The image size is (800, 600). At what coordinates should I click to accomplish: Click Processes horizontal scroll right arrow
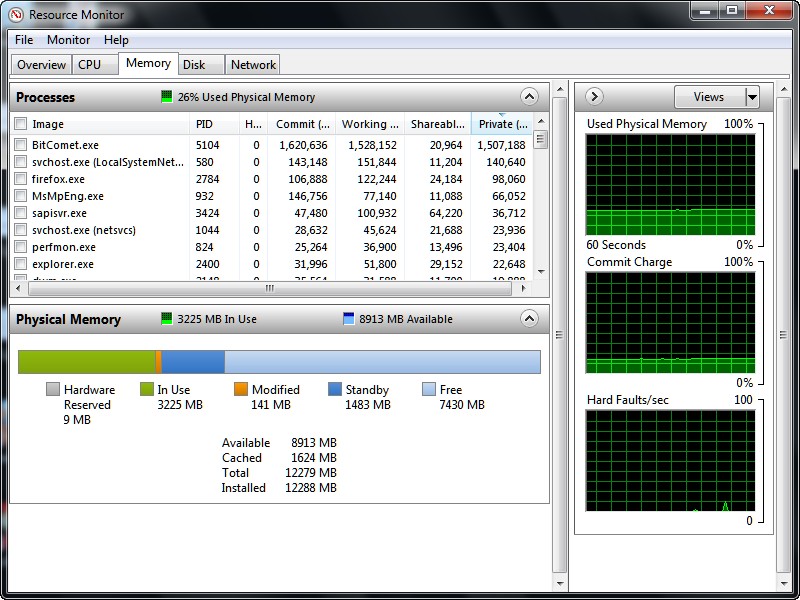point(523,288)
